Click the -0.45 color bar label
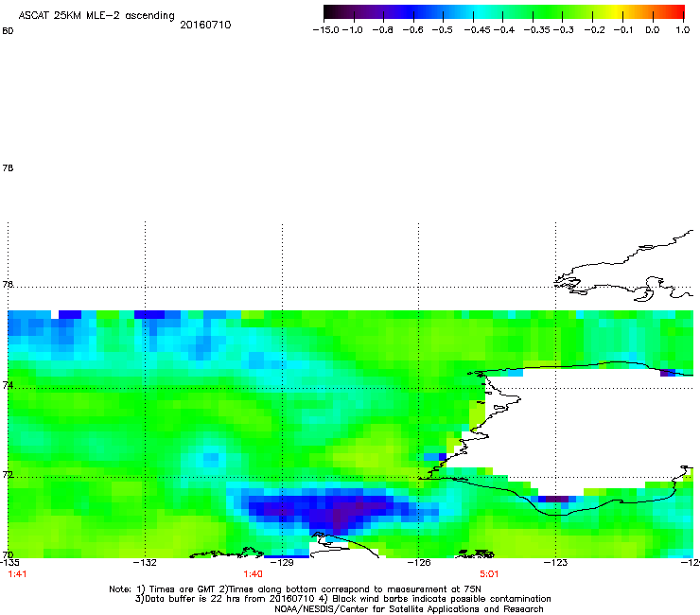 478,30
